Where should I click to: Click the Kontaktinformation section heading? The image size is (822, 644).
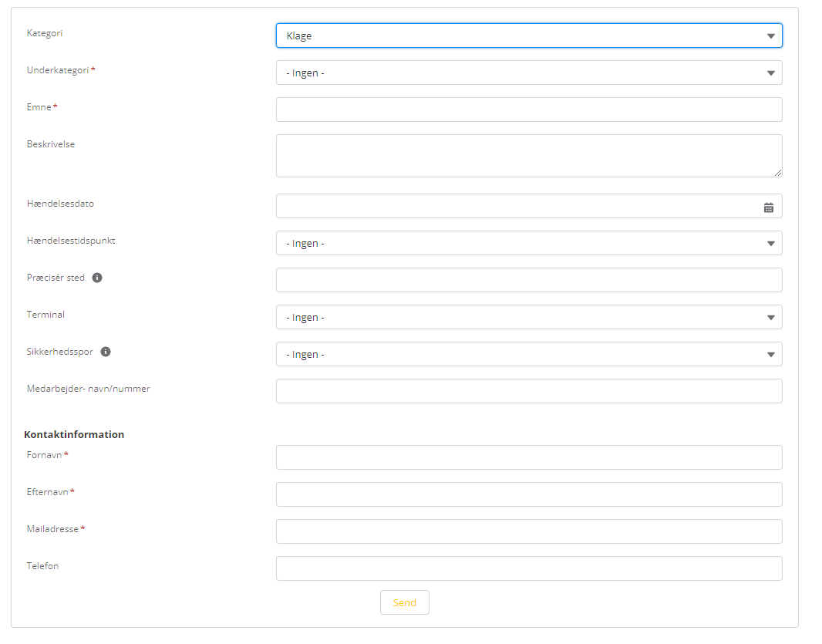click(x=74, y=434)
